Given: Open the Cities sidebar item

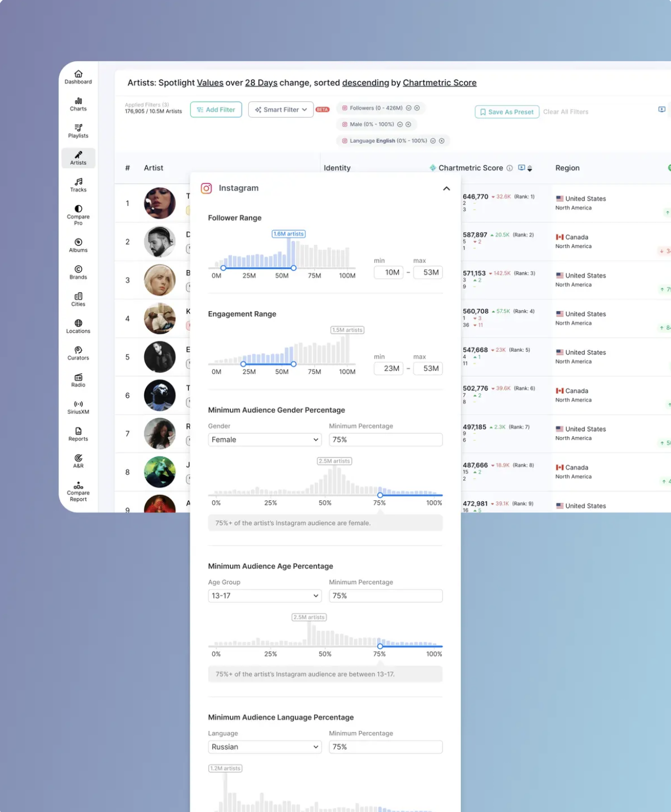Looking at the screenshot, I should pos(78,299).
